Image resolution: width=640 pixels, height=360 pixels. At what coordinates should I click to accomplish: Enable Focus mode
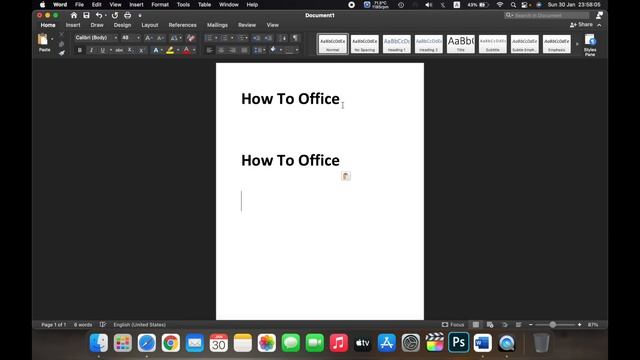(453, 325)
